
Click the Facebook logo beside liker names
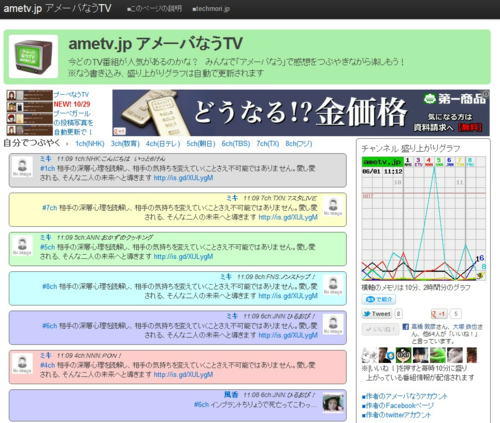(x=406, y=327)
